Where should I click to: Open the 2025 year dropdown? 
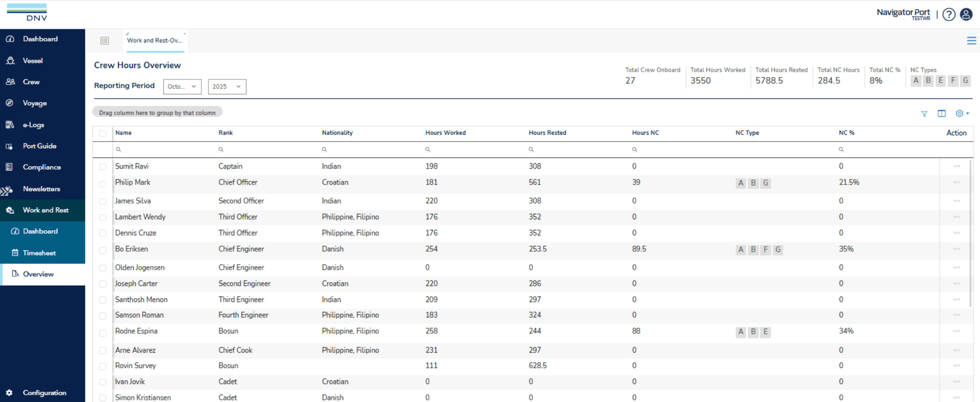pos(227,87)
